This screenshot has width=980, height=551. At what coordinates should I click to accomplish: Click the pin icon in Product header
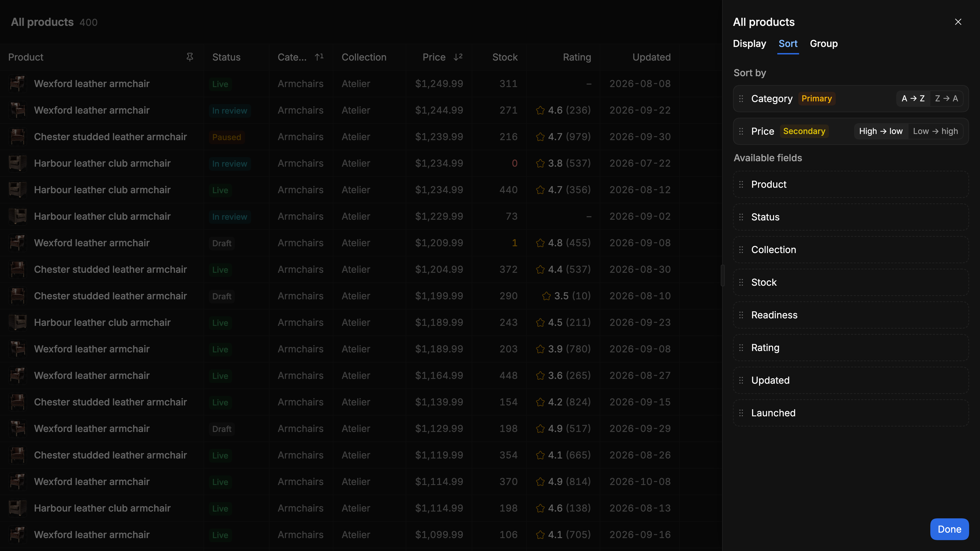click(190, 57)
